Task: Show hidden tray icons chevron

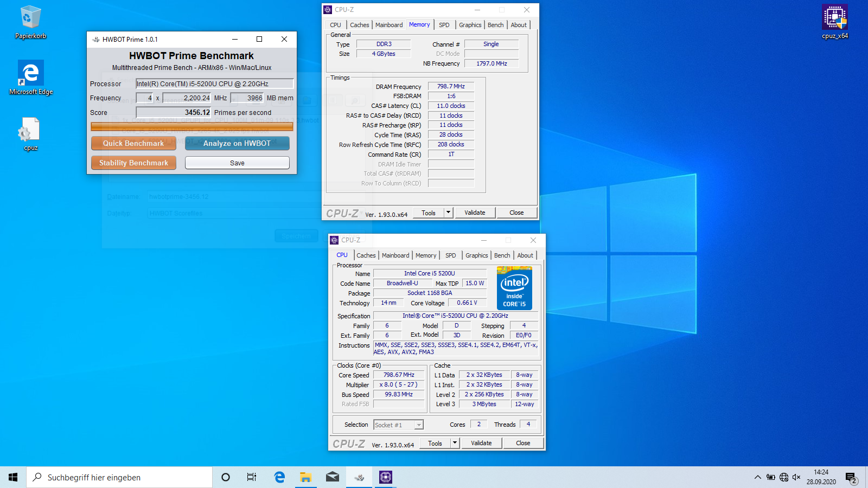Action: tap(757, 477)
